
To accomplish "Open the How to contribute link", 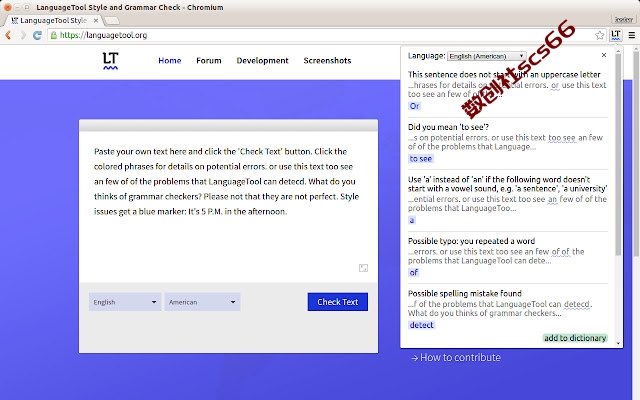I will pos(456,358).
